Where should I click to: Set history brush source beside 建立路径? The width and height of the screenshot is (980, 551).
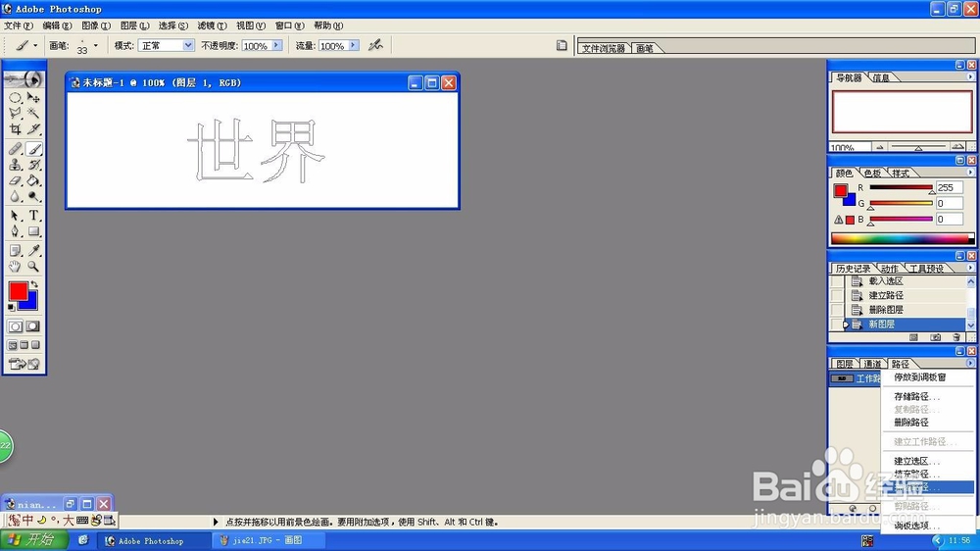(837, 296)
